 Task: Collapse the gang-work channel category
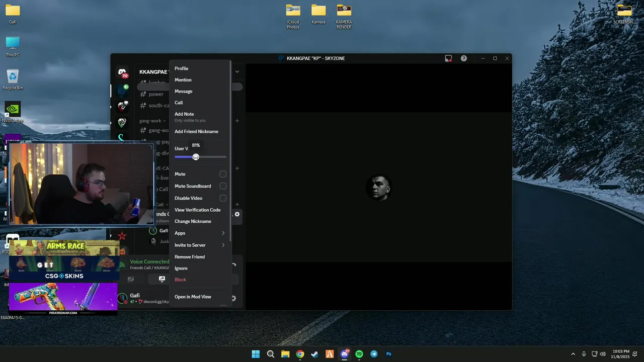[x=152, y=121]
